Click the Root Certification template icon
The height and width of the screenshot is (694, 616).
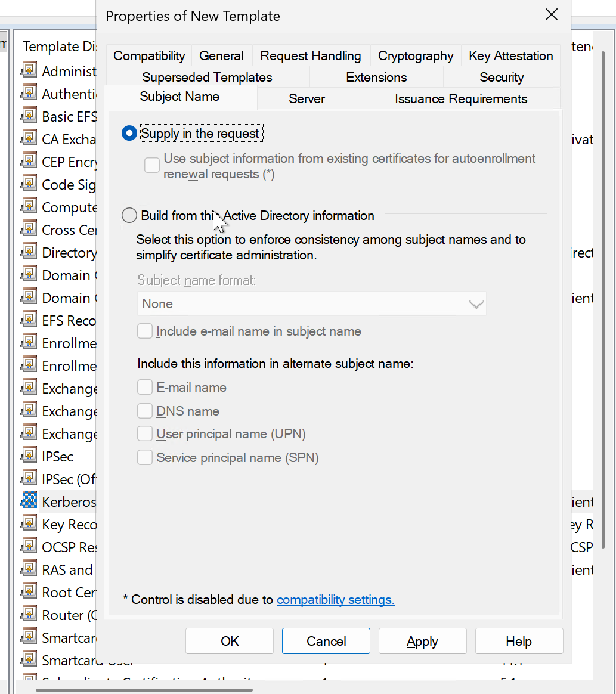(x=29, y=592)
